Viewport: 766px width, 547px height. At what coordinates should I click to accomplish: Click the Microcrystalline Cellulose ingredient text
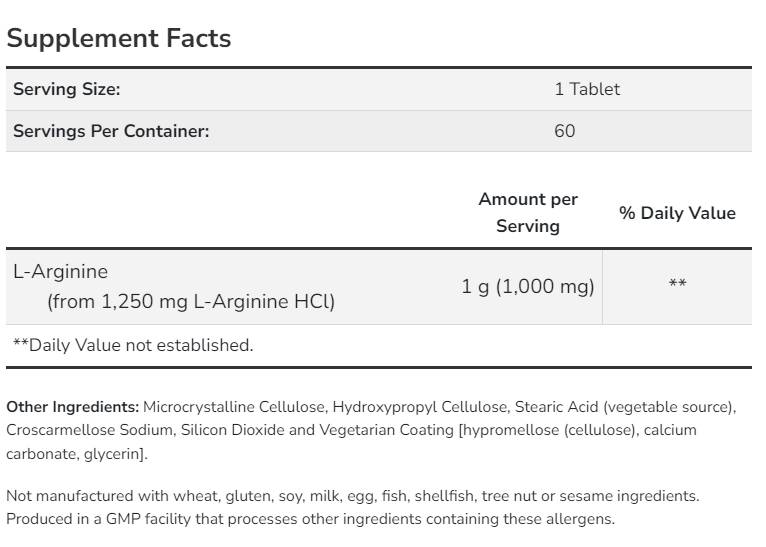(234, 407)
